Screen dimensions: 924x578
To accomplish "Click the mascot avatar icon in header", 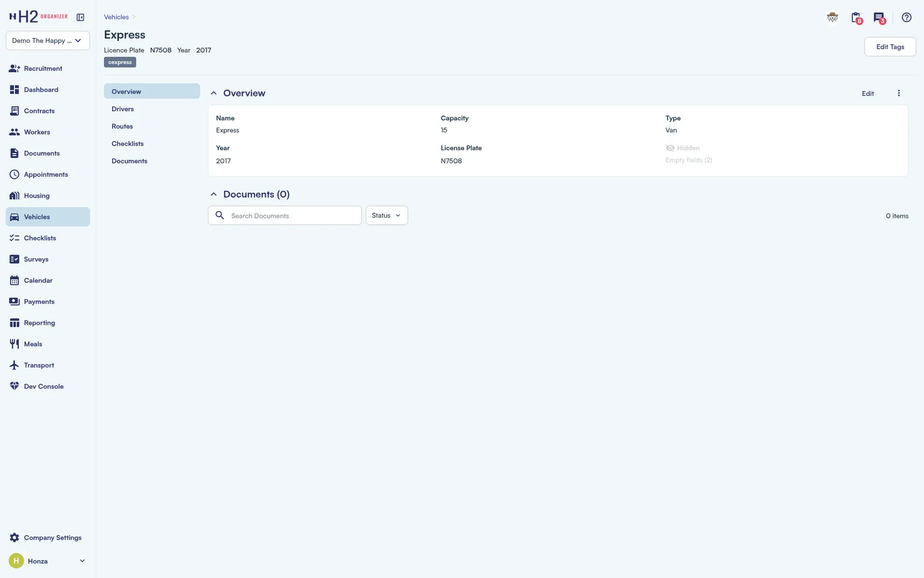I will (x=833, y=17).
